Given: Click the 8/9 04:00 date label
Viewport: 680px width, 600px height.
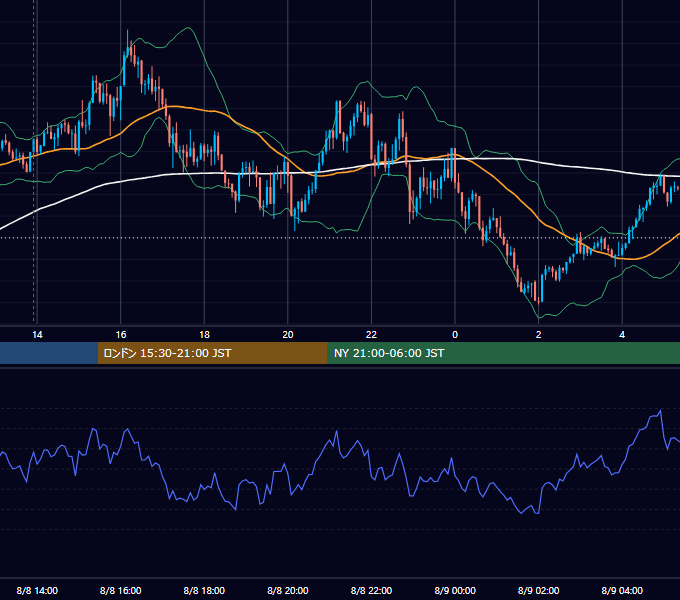Looking at the screenshot, I should click(x=622, y=590).
